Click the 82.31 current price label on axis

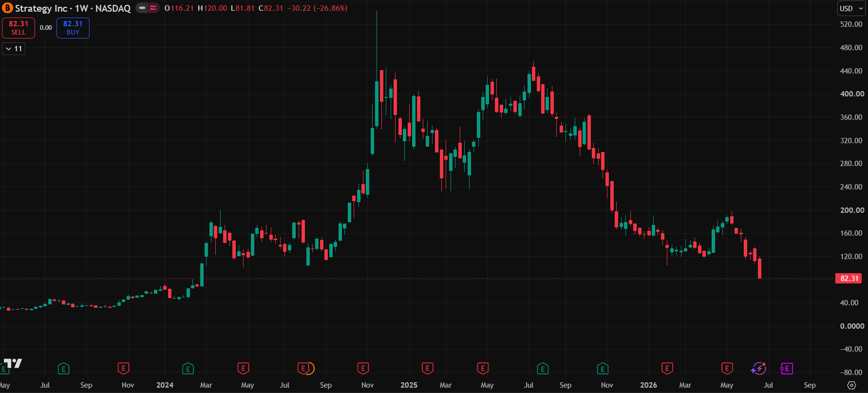coord(849,279)
